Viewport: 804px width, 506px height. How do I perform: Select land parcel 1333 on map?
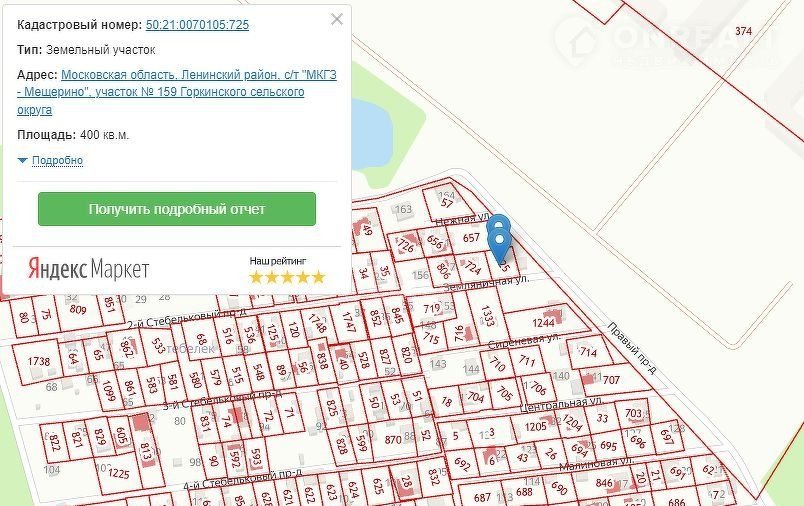coord(488,317)
